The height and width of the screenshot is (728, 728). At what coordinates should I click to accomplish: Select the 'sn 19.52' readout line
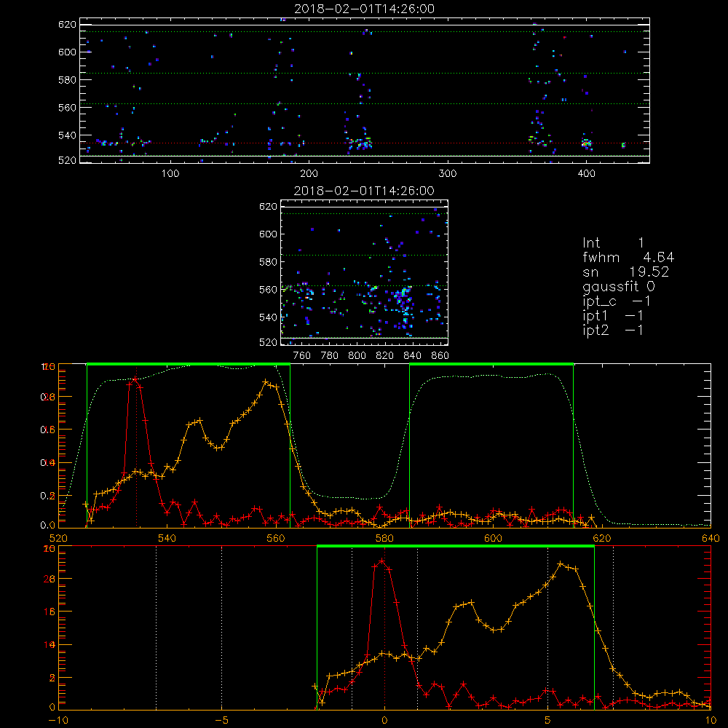(x=626, y=272)
